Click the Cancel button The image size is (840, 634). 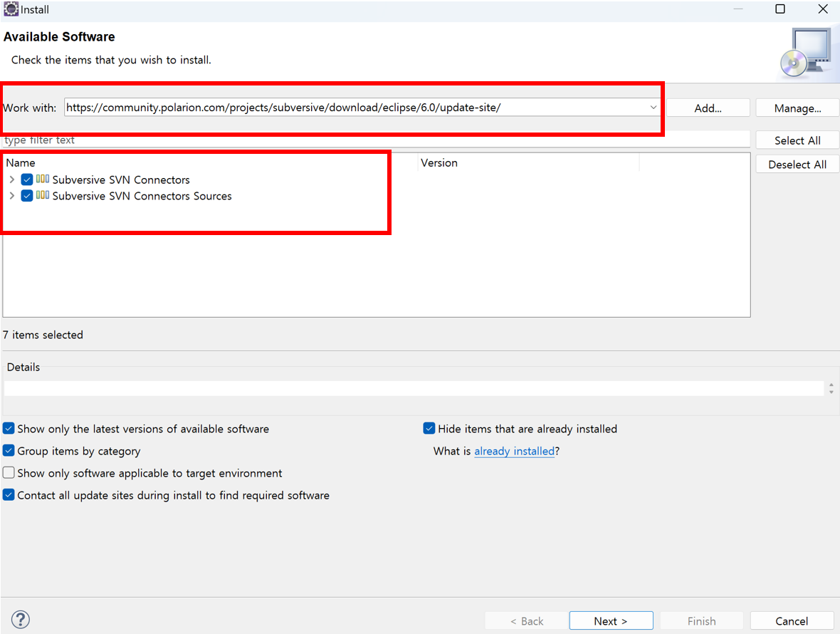coord(792,620)
